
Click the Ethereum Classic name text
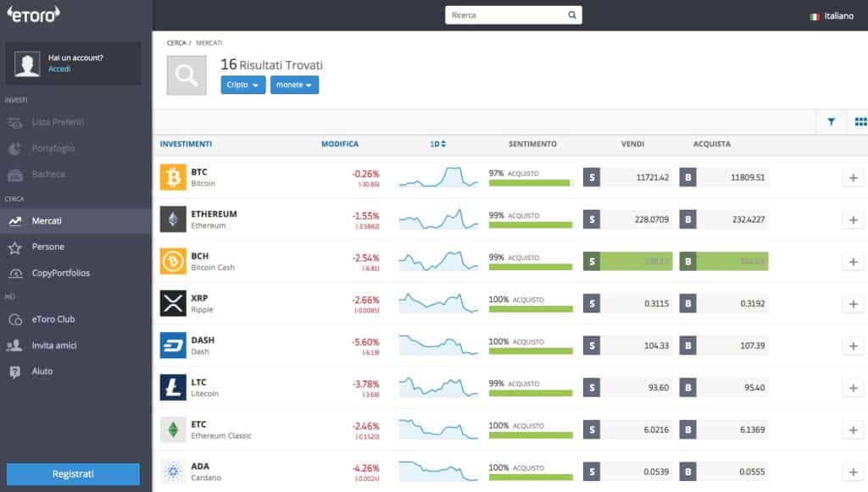tap(221, 435)
